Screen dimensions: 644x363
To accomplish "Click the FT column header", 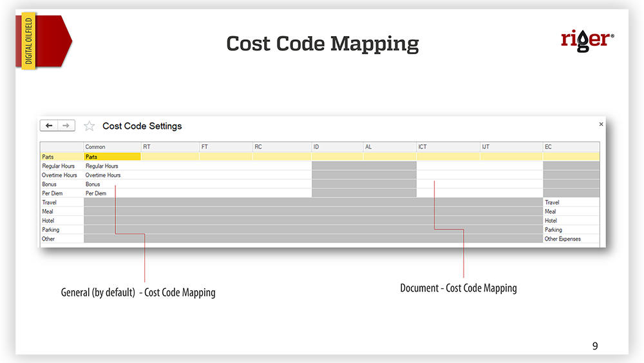I will pos(225,147).
